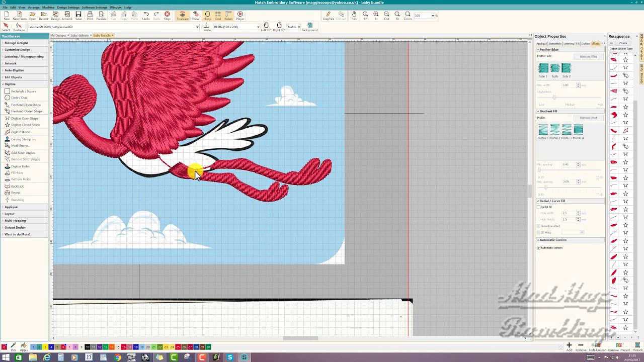Switch to the baby delivery tab
Image resolution: width=644 pixels, height=362 pixels.
pos(80,35)
